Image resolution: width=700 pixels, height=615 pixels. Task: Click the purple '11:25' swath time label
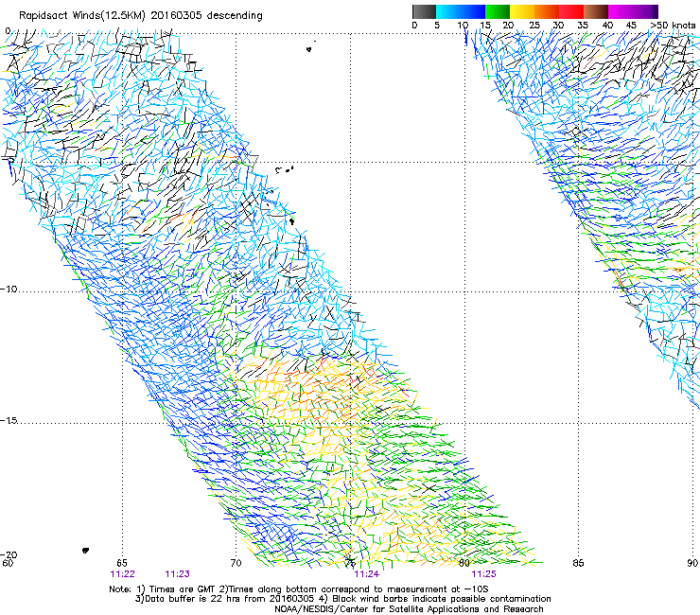(484, 574)
